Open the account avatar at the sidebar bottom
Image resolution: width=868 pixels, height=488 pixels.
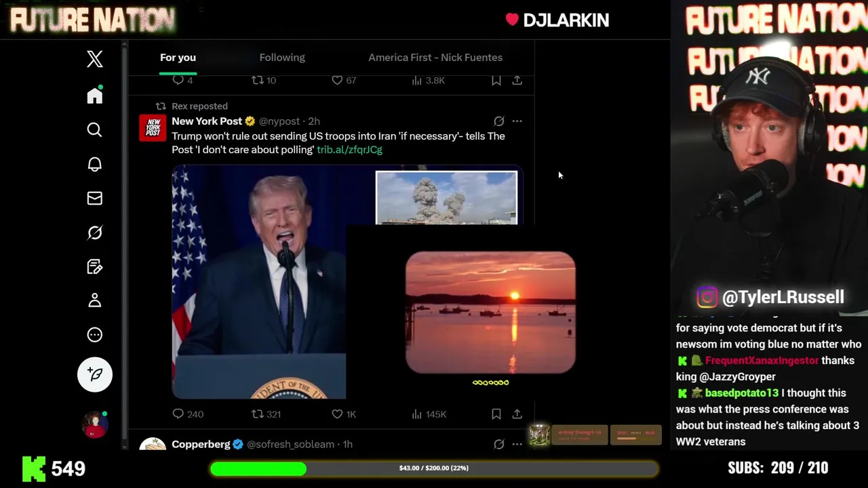[95, 424]
